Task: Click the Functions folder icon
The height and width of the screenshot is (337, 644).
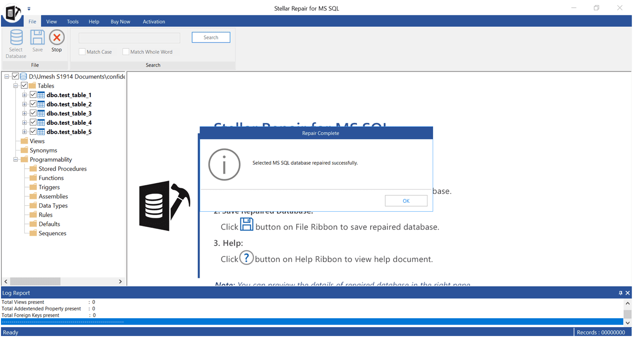Action: click(33, 178)
